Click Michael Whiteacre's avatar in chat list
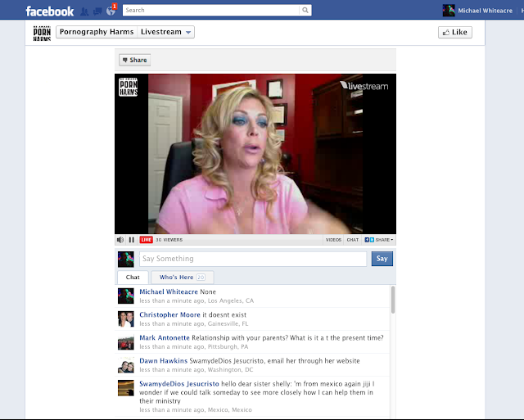524x420 pixels. pos(126,296)
